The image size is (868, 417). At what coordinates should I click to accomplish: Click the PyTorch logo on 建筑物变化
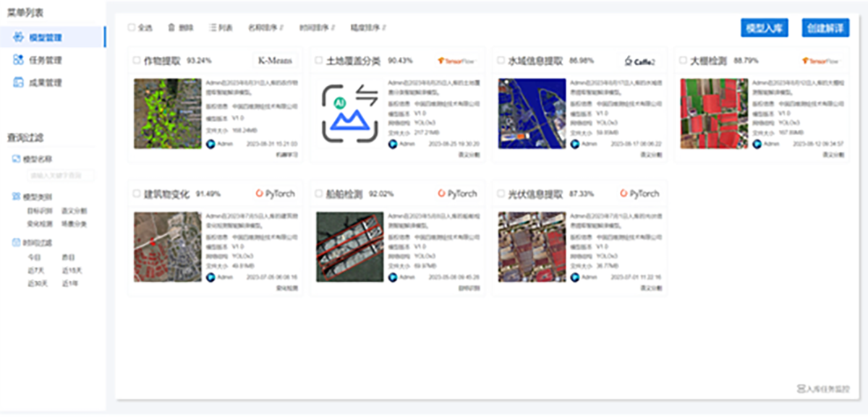pos(276,194)
